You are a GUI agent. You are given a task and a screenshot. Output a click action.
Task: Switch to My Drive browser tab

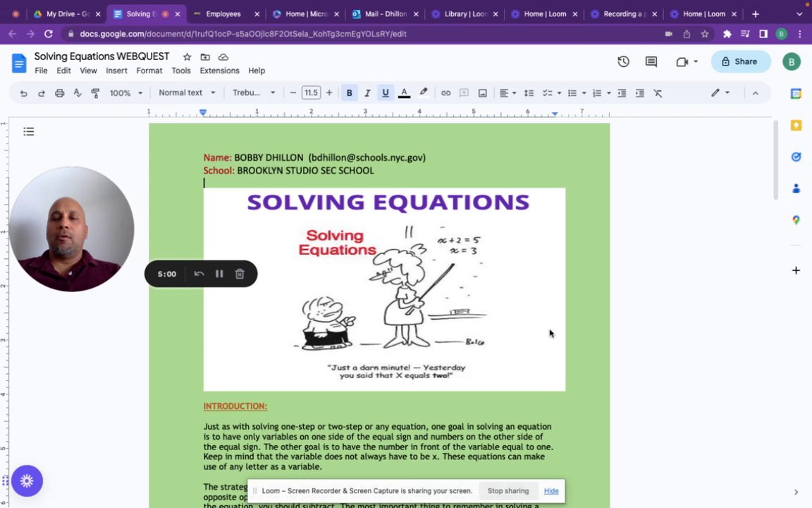pyautogui.click(x=66, y=14)
